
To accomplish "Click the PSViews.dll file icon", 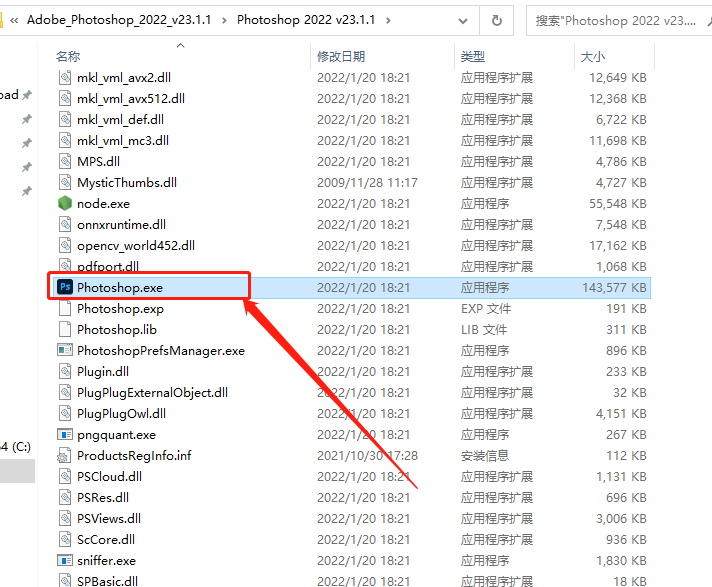I will (65, 518).
